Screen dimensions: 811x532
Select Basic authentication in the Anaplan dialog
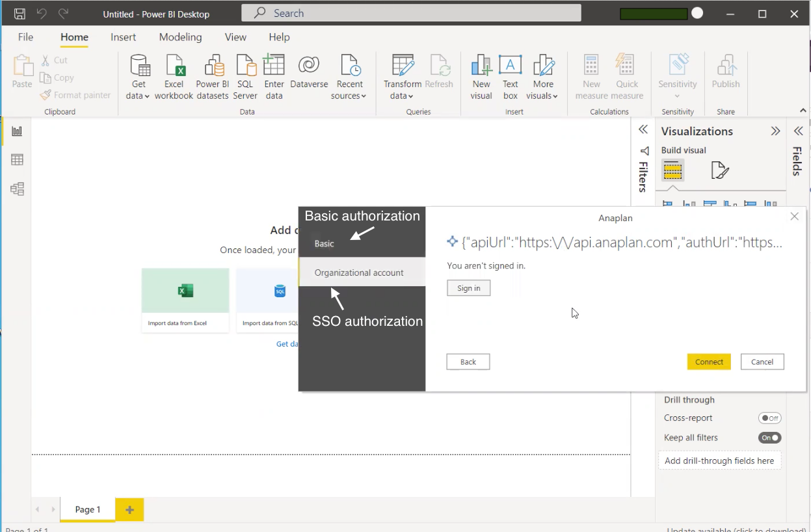324,244
